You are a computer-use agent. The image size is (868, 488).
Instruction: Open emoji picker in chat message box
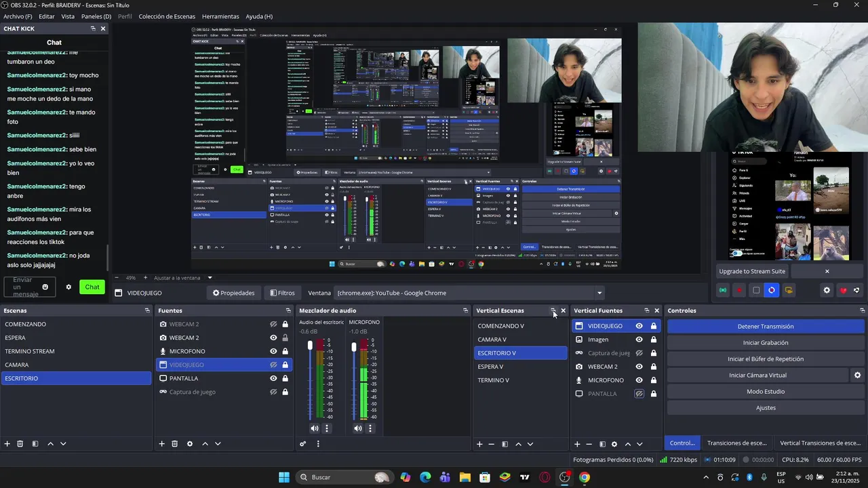(45, 287)
